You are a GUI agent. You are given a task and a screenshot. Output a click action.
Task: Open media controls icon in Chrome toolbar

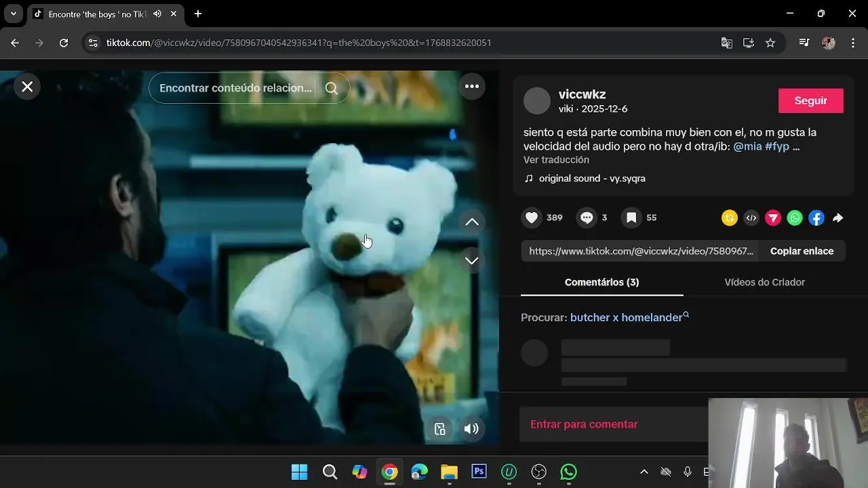pyautogui.click(x=804, y=43)
